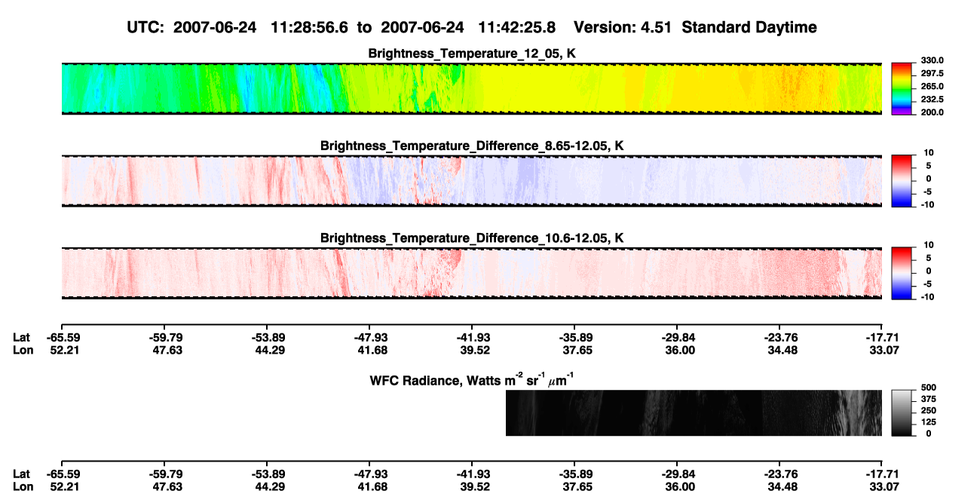This screenshot has height=503, width=980.
Task: Click latitude -35.89 on the bottom axis
Action: 575,474
